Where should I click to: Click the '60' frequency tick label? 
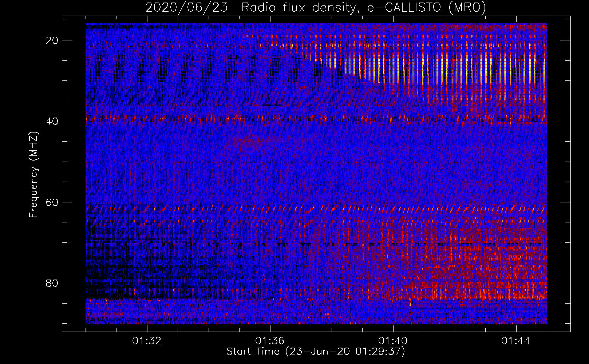[x=52, y=202]
